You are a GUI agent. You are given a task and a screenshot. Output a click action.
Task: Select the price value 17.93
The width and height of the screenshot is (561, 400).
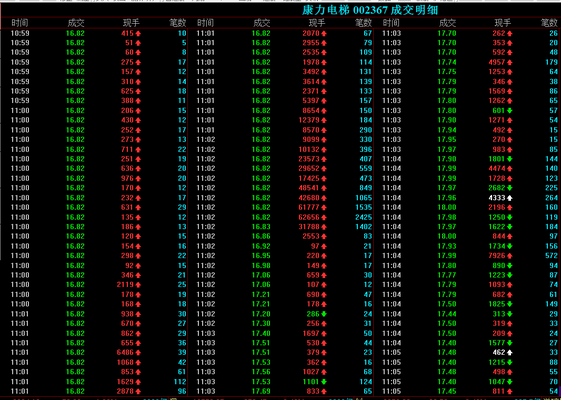pos(447,246)
